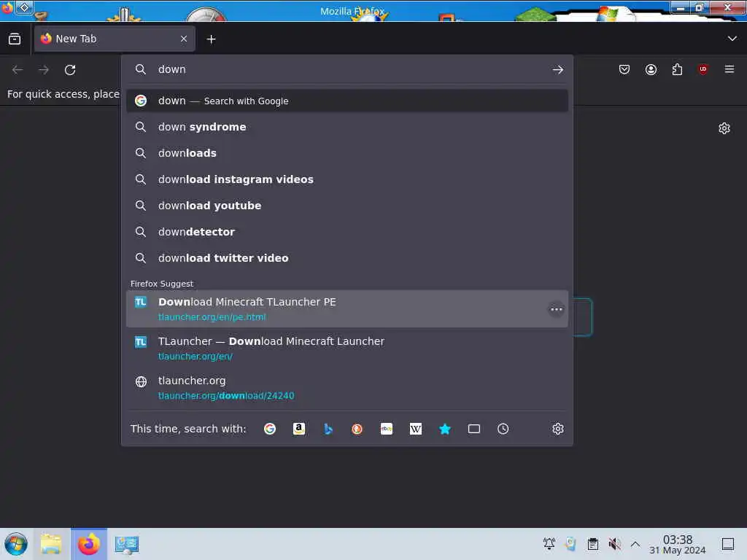This screenshot has width=747, height=560.
Task: Open the system monitor taskbar icon
Action: tap(127, 544)
